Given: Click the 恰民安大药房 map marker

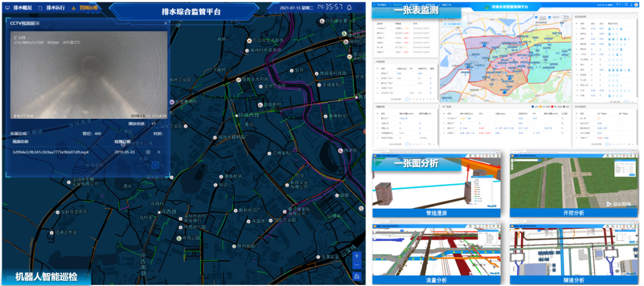Looking at the screenshot, I should pos(238,79).
